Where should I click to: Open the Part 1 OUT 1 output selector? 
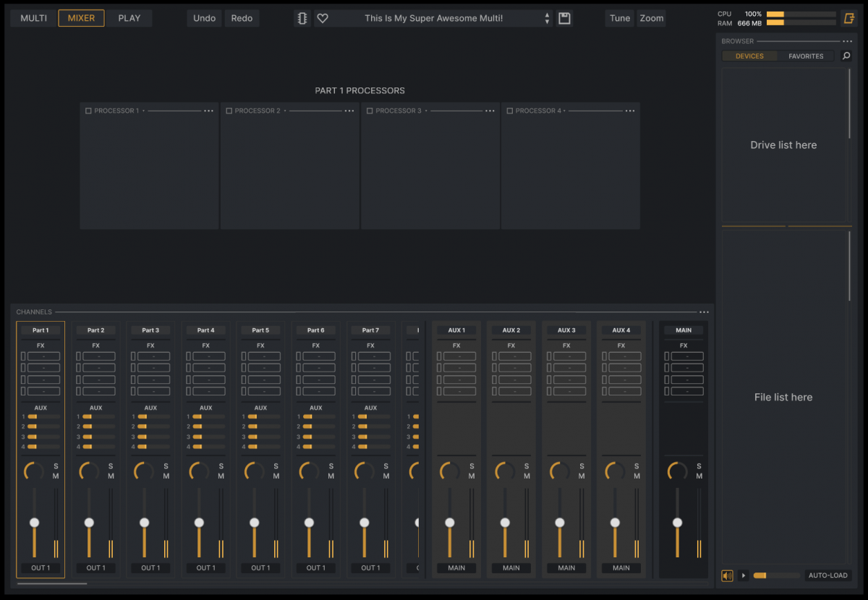pos(41,568)
